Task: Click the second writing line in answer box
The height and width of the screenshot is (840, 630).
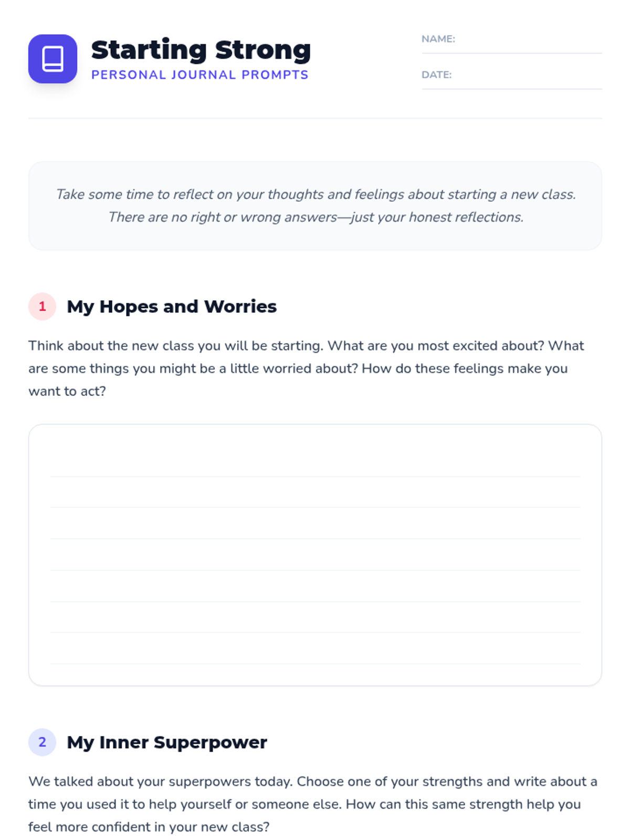Action: (315, 492)
